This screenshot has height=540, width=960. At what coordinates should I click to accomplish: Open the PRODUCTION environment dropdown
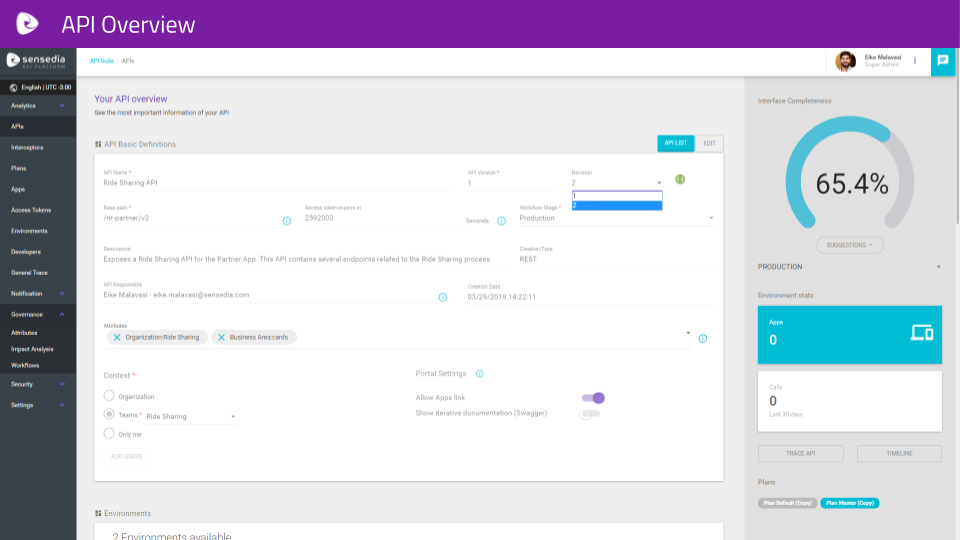pyautogui.click(x=849, y=267)
